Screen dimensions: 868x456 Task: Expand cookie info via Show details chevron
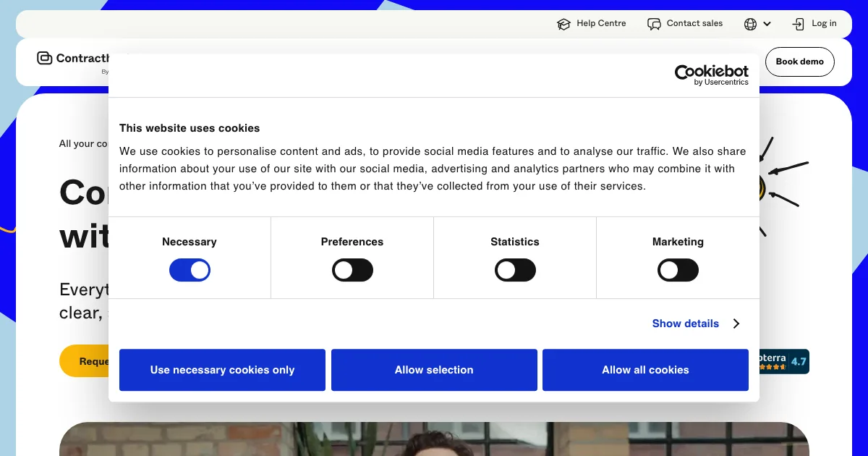736,324
